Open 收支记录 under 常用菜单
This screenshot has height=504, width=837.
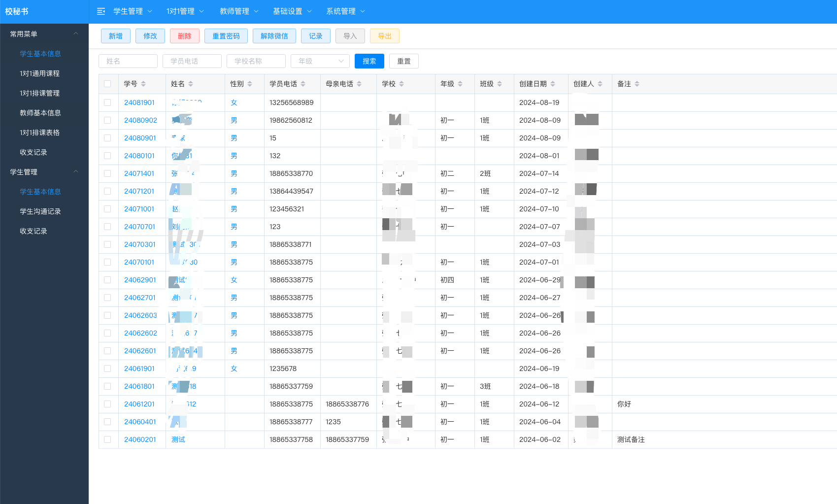(33, 152)
